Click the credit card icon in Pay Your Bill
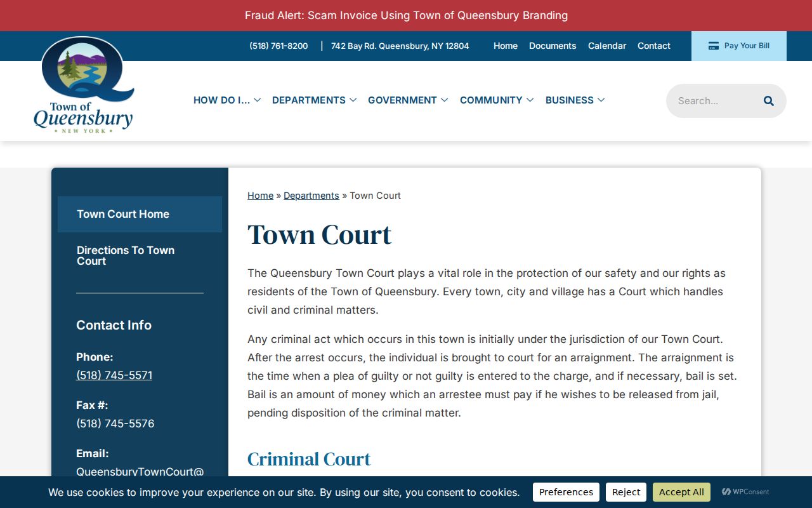 click(x=714, y=46)
